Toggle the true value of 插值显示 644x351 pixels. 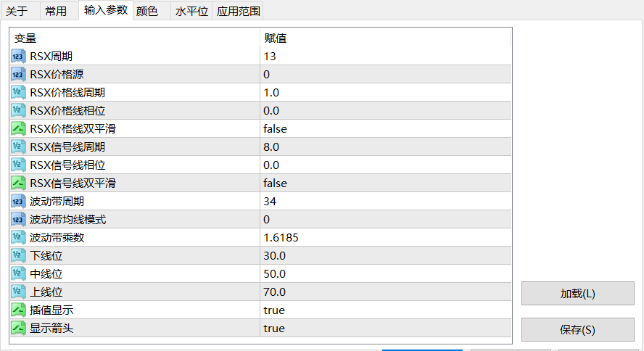pyautogui.click(x=386, y=310)
